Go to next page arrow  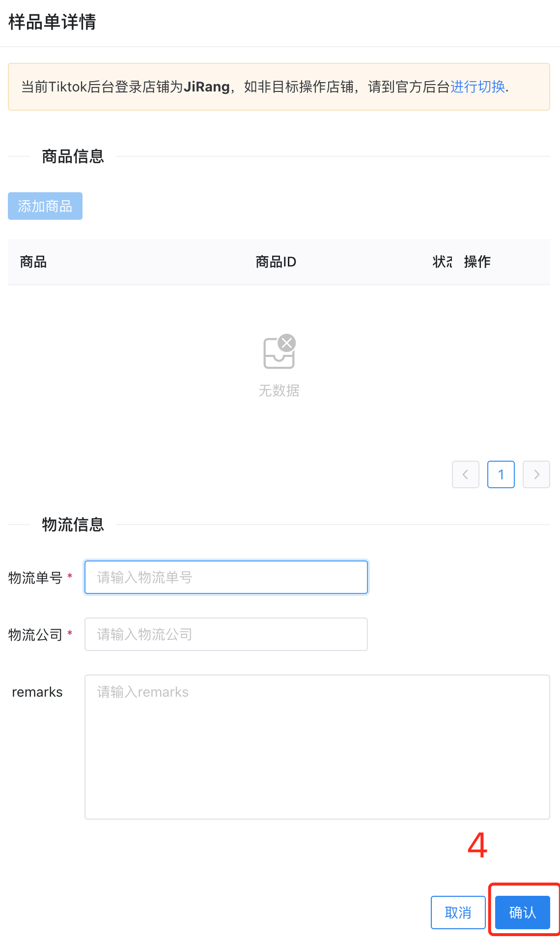(x=536, y=474)
